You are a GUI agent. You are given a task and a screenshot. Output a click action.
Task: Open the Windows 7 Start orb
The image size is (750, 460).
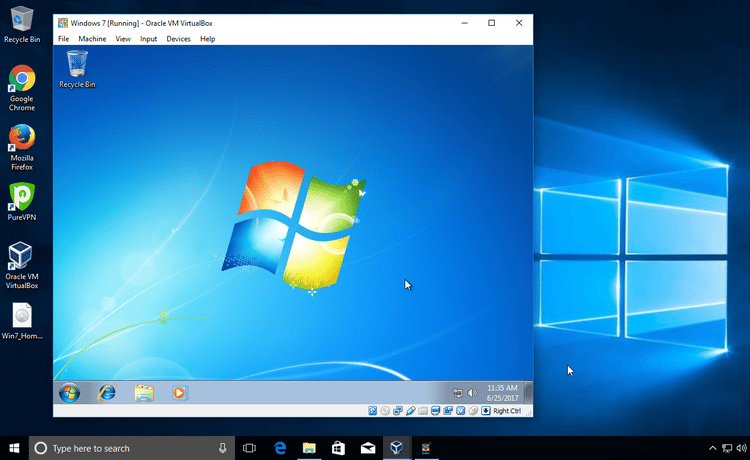69,393
